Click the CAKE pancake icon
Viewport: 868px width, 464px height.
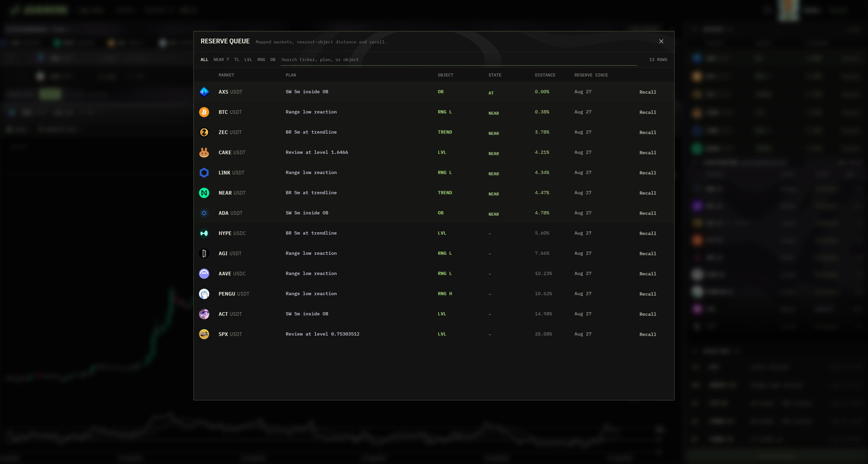204,152
